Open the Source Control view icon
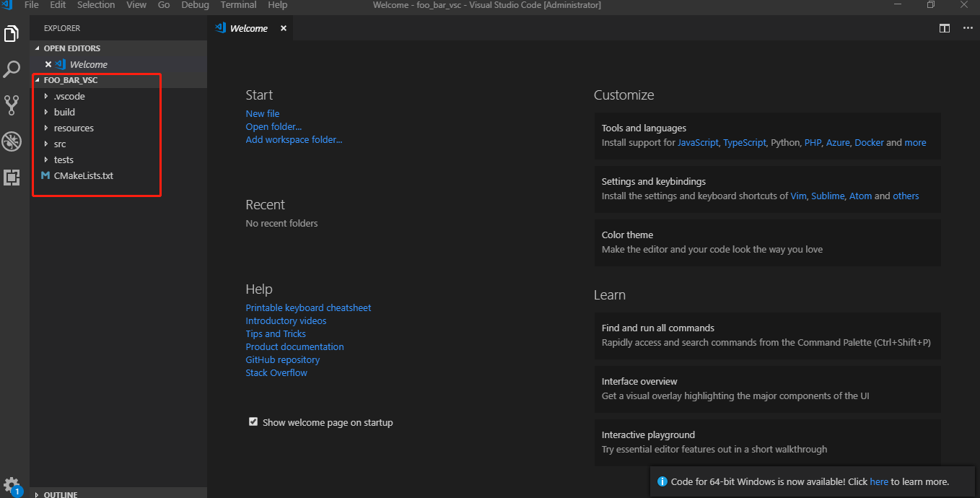The image size is (980, 498). point(12,105)
